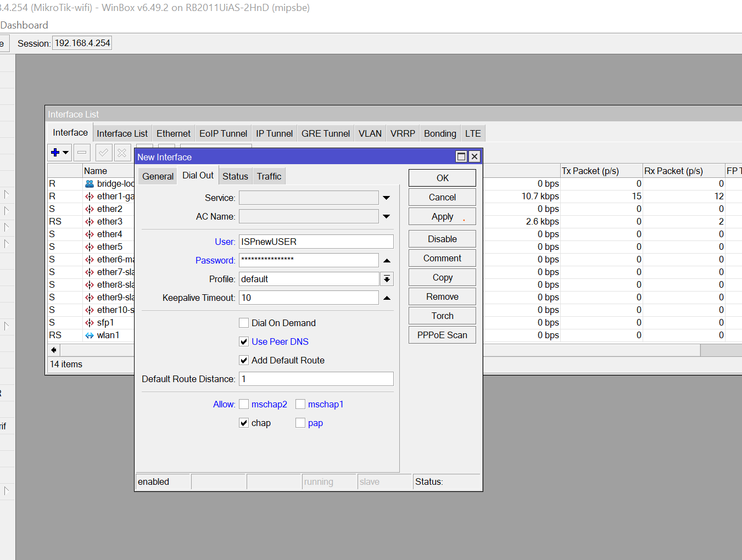
Task: Open the Traffic tab
Action: 269,176
